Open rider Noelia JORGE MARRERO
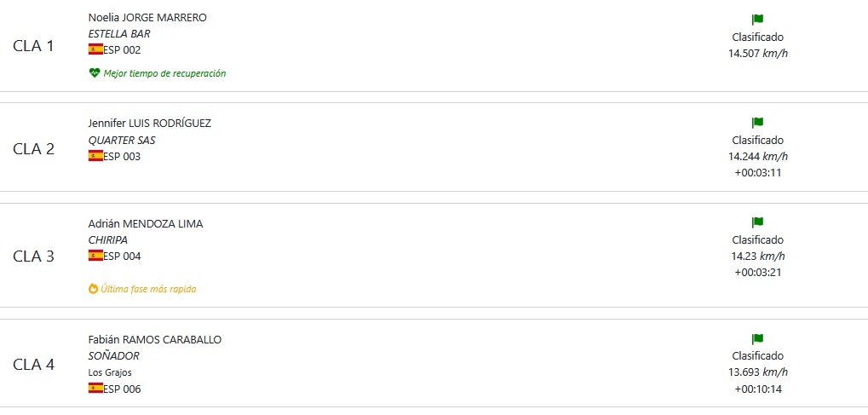 pyautogui.click(x=147, y=17)
